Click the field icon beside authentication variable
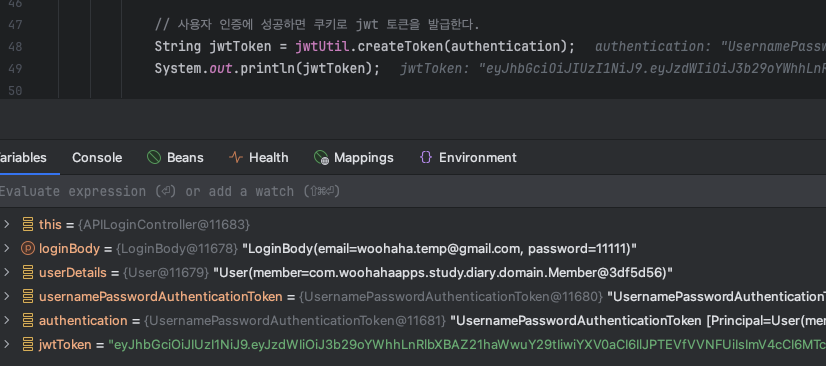826x366 pixels. click(28, 320)
